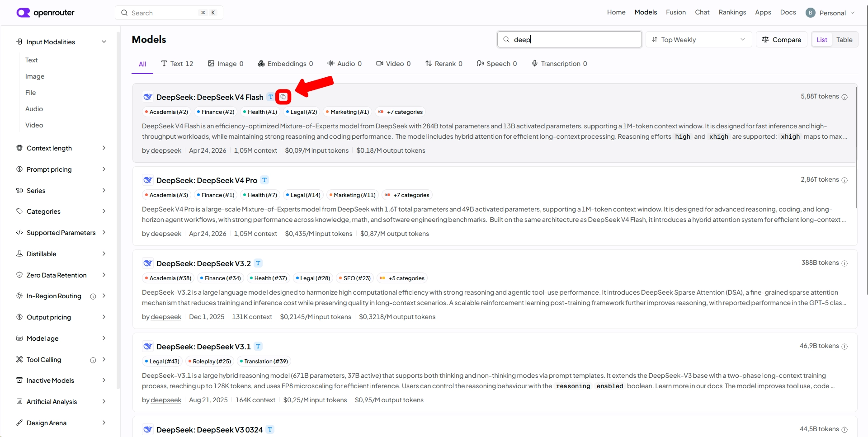Click the models search field containing deep

tap(570, 39)
